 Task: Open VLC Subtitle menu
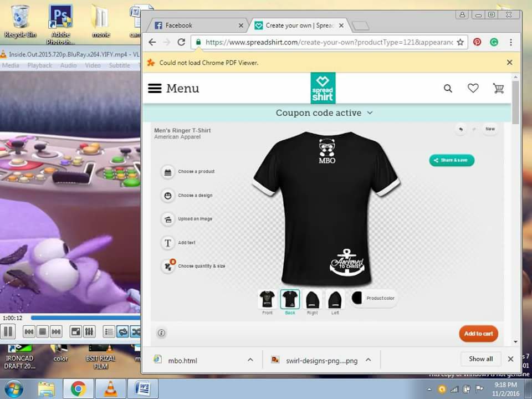coord(120,65)
